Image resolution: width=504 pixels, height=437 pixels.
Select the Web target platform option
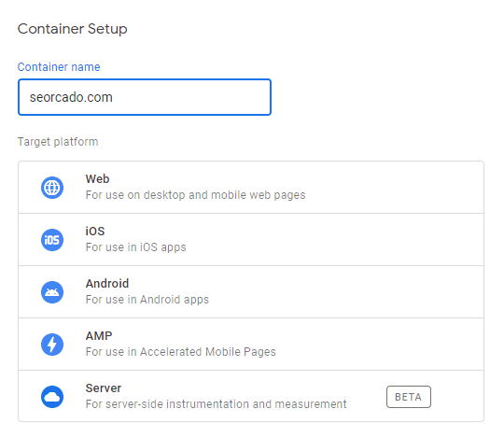pyautogui.click(x=251, y=188)
